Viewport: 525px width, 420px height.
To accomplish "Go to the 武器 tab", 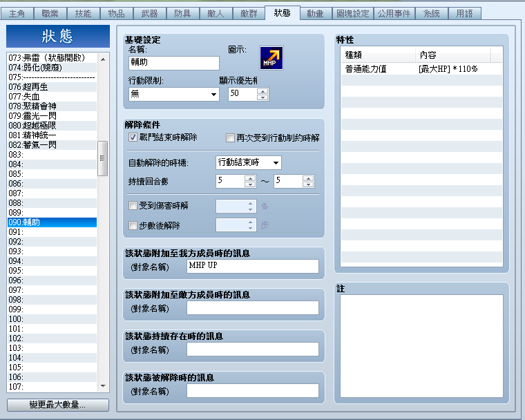I will (x=149, y=14).
